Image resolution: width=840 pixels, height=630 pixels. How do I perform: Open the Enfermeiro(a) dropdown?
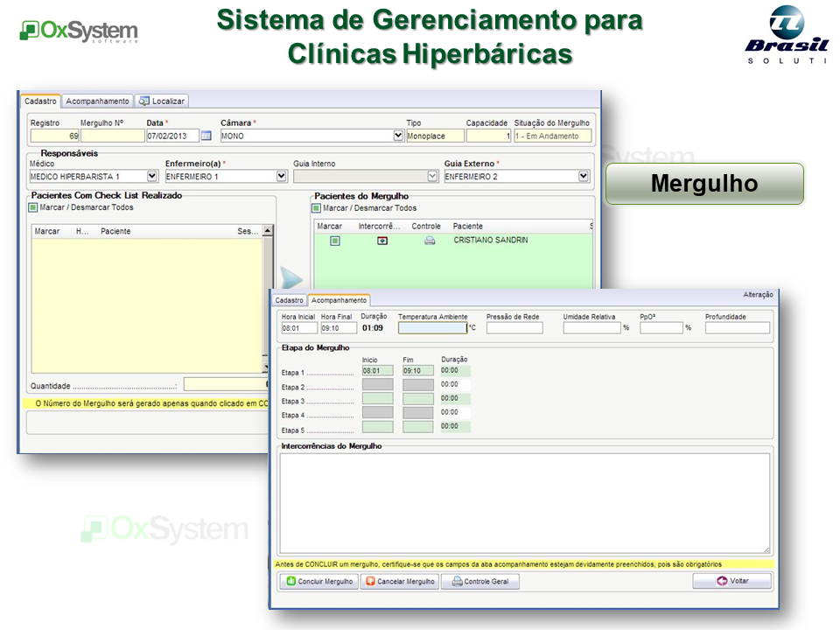pos(282,176)
